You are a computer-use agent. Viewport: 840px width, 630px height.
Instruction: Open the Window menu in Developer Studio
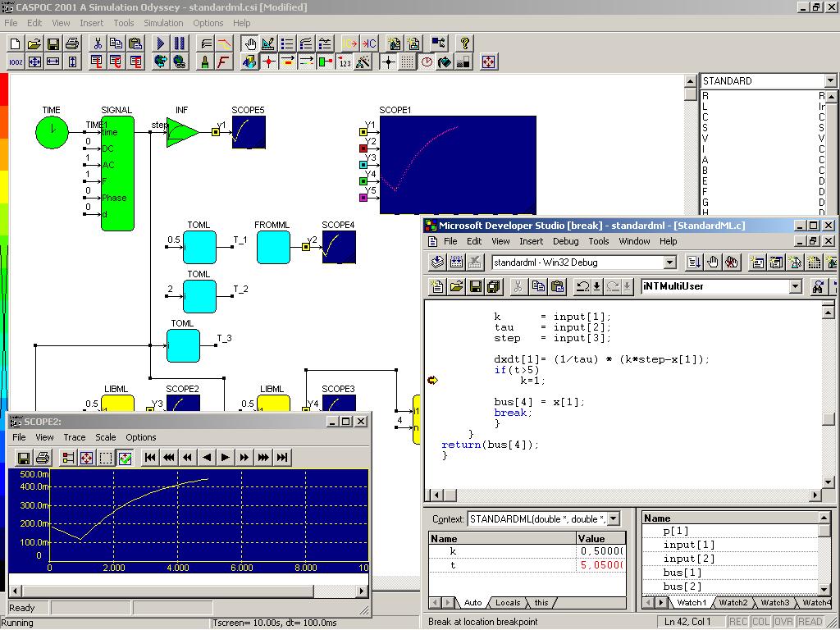point(634,241)
